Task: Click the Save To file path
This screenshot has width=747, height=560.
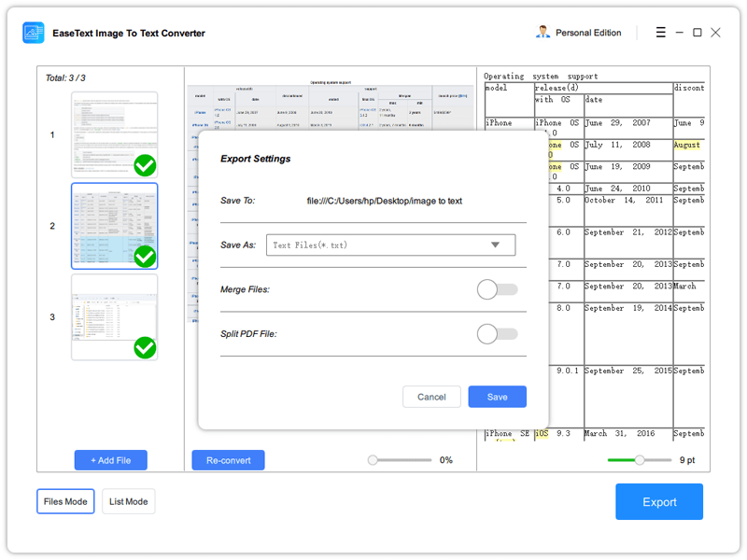Action: 384,201
